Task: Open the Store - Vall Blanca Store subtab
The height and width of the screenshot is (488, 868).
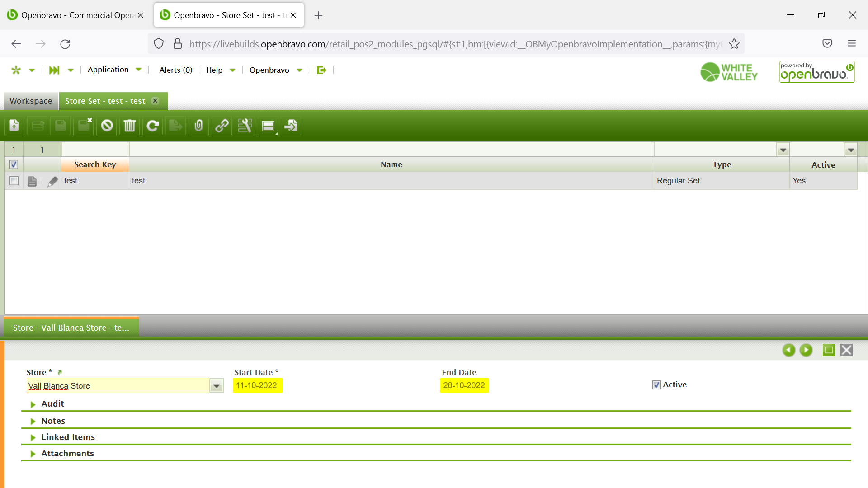Action: 71,328
